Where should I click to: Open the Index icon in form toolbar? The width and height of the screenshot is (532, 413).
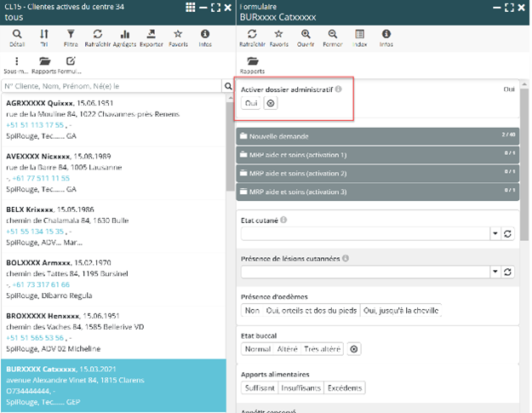(361, 37)
